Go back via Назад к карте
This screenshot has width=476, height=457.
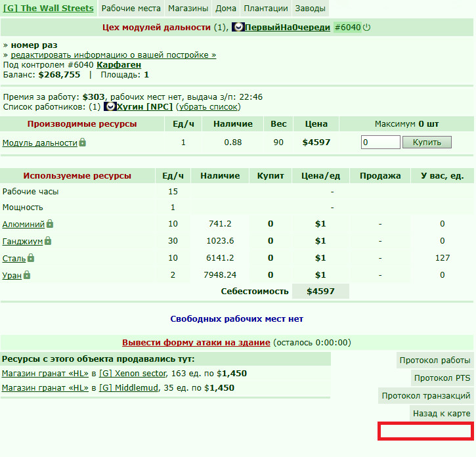(441, 413)
